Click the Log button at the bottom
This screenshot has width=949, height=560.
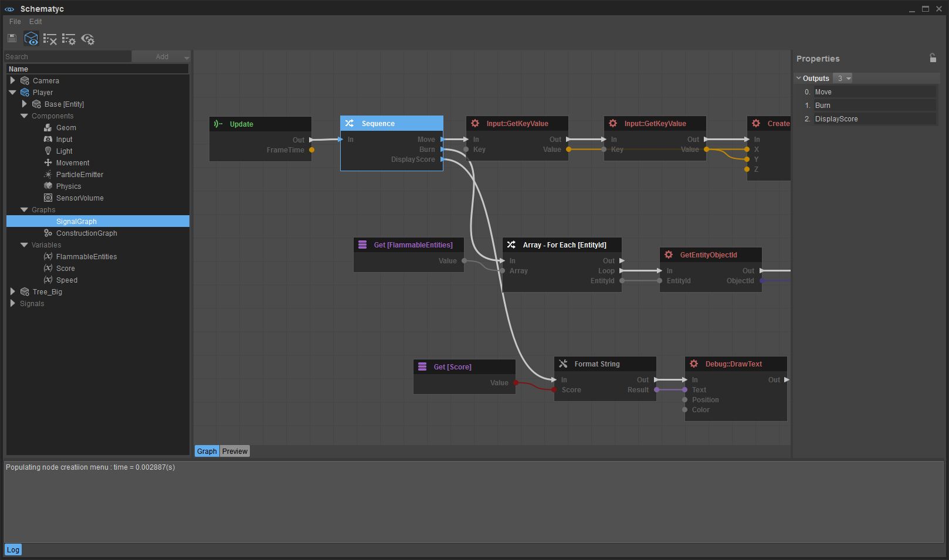(13, 549)
